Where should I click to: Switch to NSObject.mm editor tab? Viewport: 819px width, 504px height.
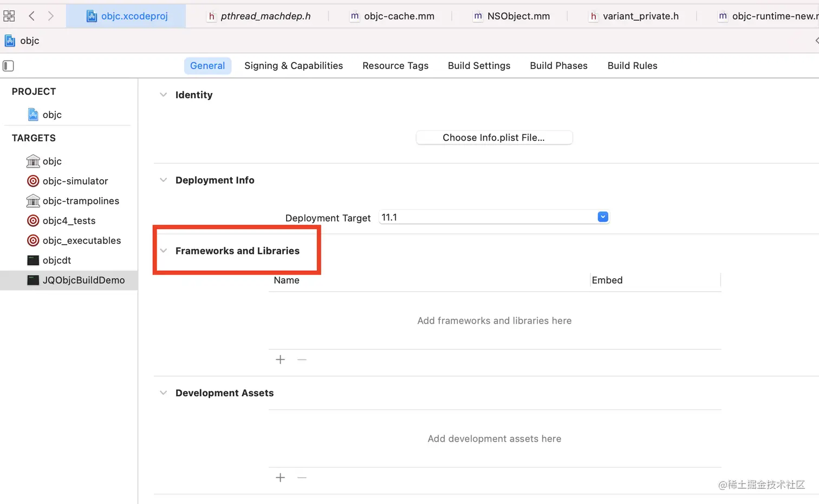click(511, 16)
